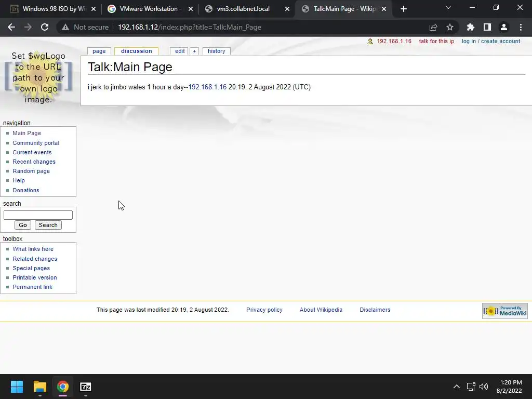
Task: Open 'Printable version'
Action: [35, 277]
